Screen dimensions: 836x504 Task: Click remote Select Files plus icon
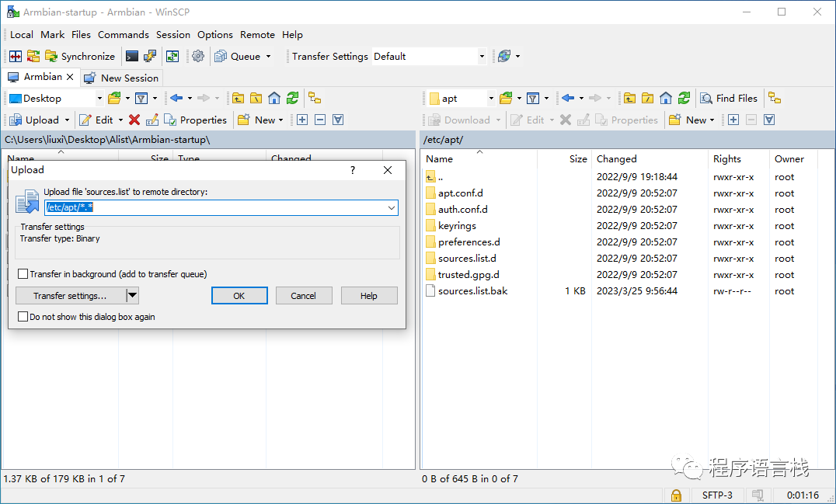tap(733, 120)
